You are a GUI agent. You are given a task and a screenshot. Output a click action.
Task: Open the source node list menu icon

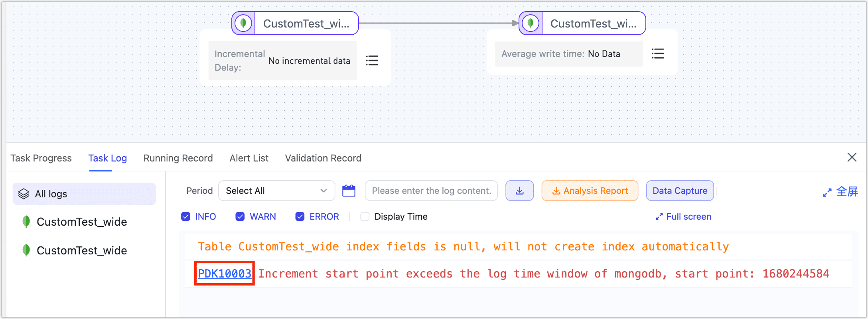click(372, 61)
